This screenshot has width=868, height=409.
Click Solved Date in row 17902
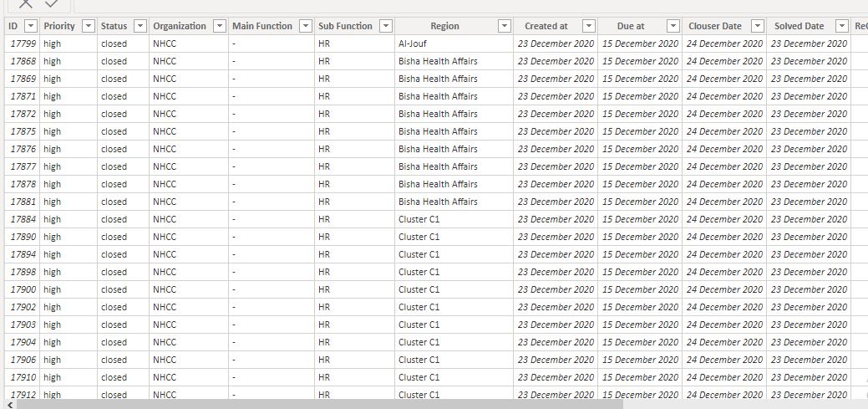coord(809,307)
